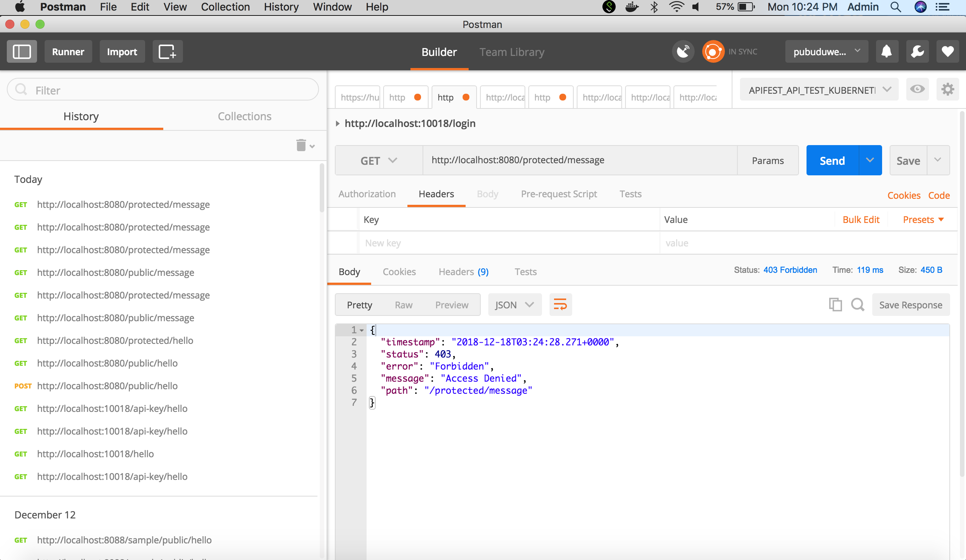Open the orange Cookies link
The width and height of the screenshot is (966, 560).
(x=904, y=195)
